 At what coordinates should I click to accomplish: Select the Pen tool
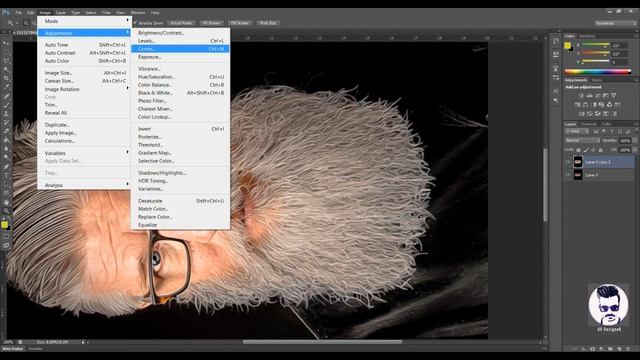coord(7,167)
